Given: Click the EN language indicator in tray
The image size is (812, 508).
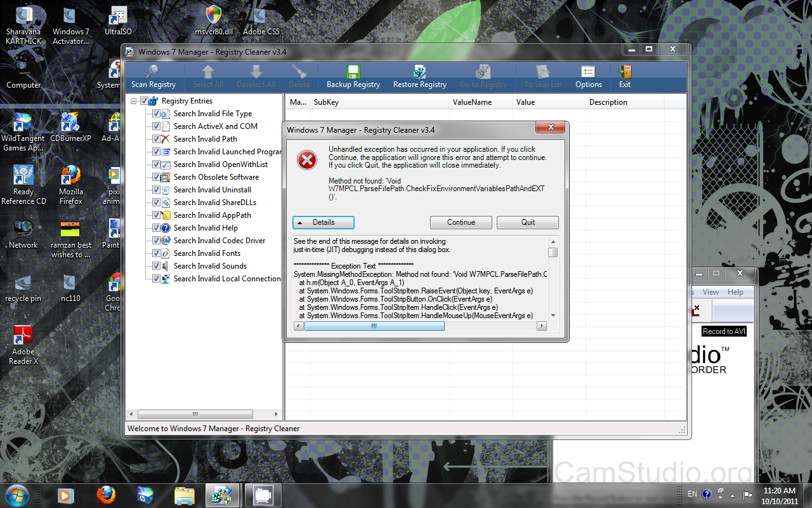Looking at the screenshot, I should 692,494.
